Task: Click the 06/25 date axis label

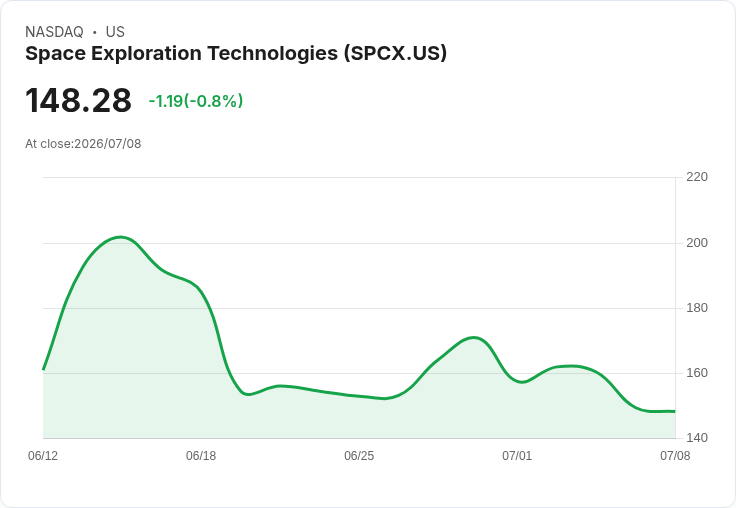Action: 359,456
